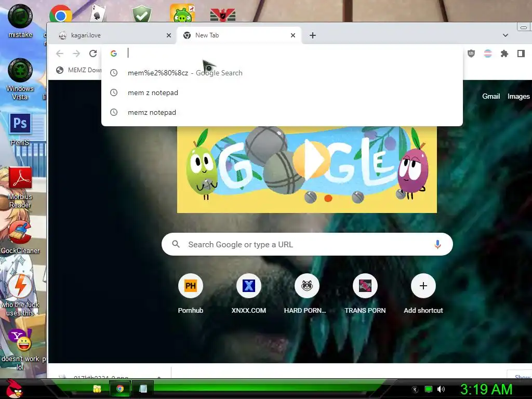Open the uBlock shield extension icon
Screen dimensions: 532x399
pyautogui.click(x=471, y=54)
